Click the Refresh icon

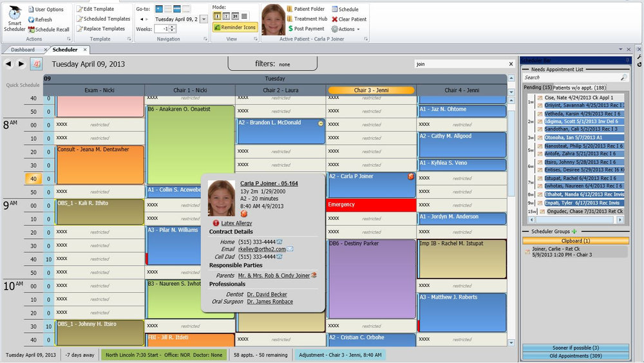[x=31, y=19]
